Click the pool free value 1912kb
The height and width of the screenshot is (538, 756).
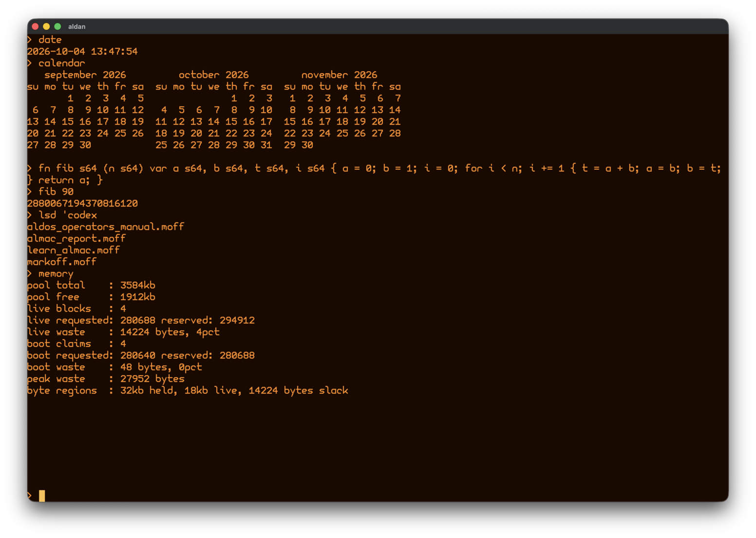click(x=138, y=297)
